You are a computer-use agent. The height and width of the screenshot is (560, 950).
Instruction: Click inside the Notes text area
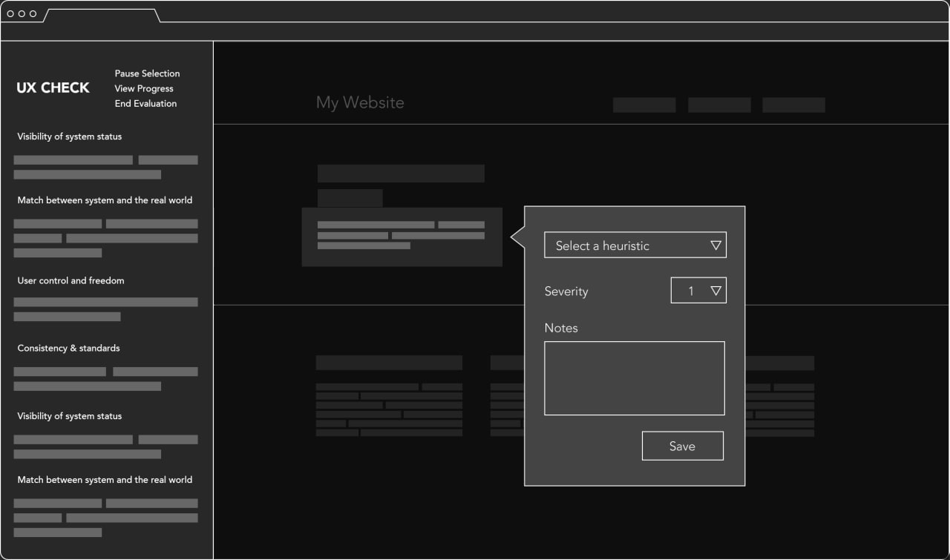635,378
